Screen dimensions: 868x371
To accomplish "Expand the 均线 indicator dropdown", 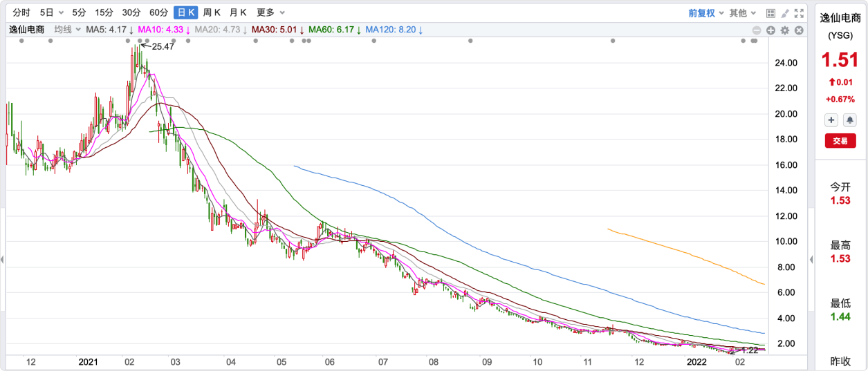I will pyautogui.click(x=68, y=30).
